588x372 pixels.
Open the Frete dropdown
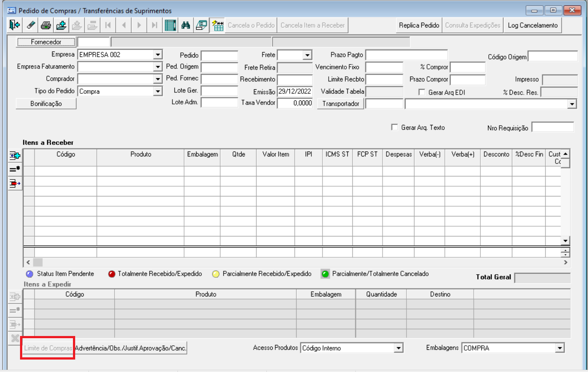[x=307, y=55]
